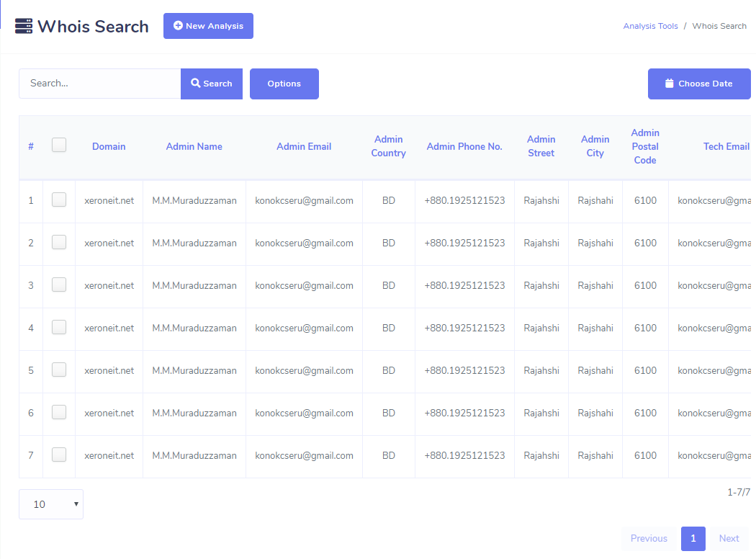Open the Choose Date picker
This screenshot has height=559, width=756.
pos(698,84)
